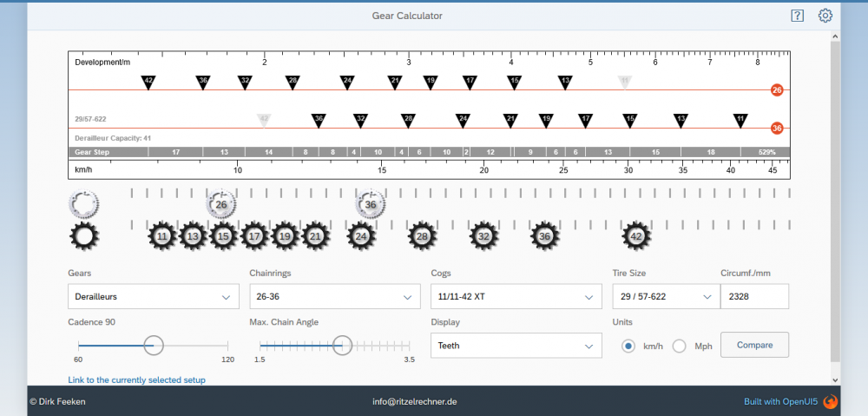Open the Cogs 11/11-42 XT dropdown
This screenshot has width=868, height=416.
(x=516, y=296)
